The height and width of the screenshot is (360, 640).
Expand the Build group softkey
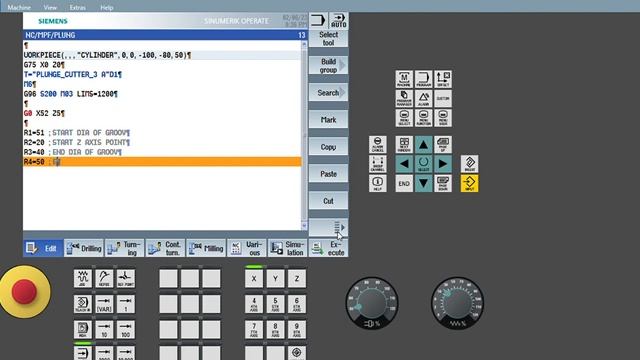click(328, 65)
